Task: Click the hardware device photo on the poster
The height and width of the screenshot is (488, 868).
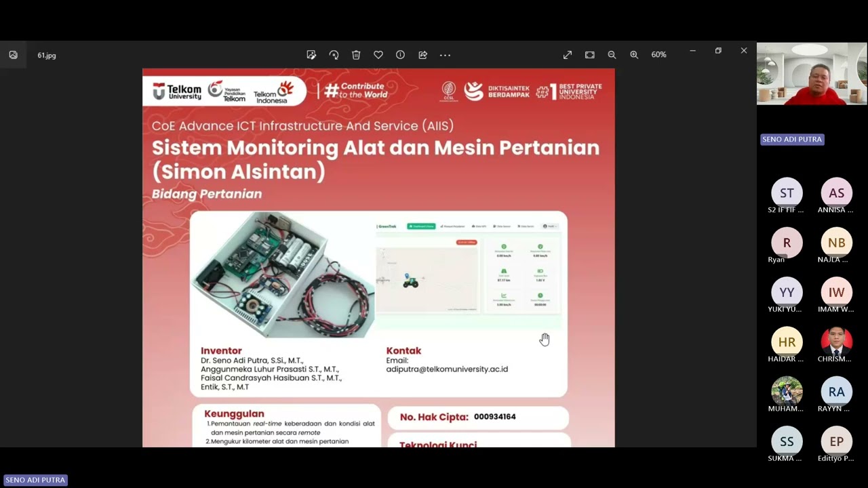Action: 282,274
